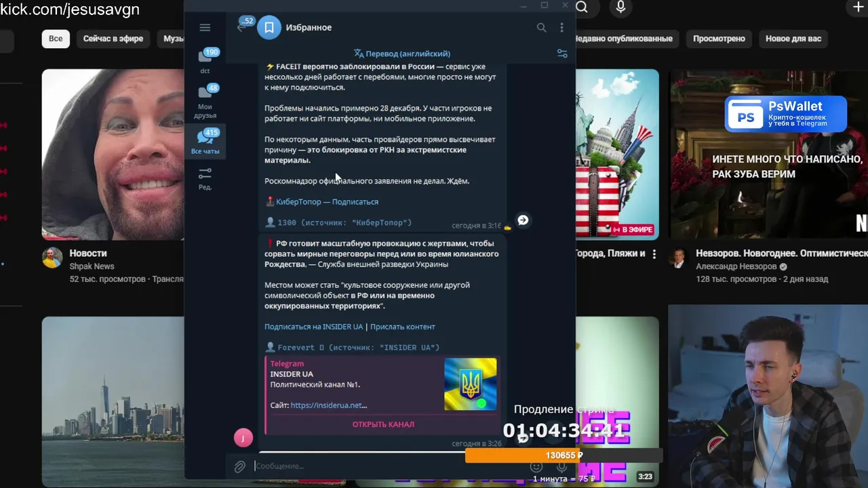Click source text 1300 (источник: КиберТопор)
Screen dimensions: 868x488
tap(344, 222)
